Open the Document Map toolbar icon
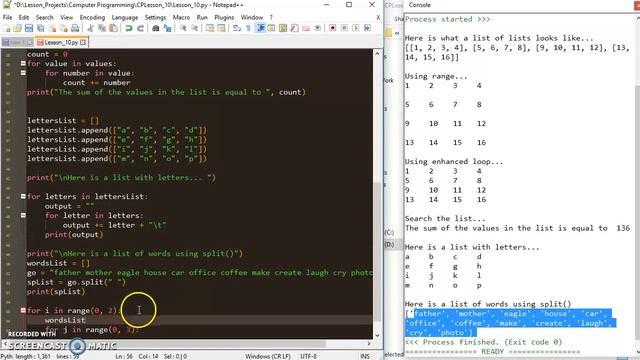Screen dimensions: 640x360 point(283,28)
